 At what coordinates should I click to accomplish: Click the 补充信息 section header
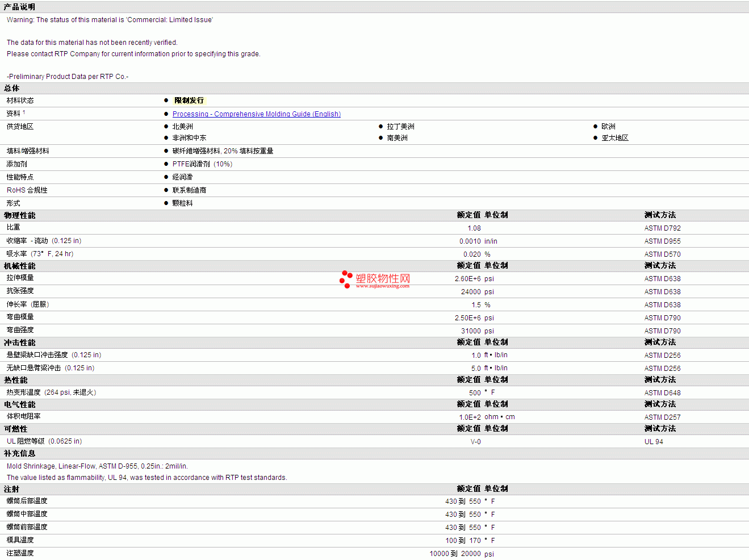coord(20,454)
